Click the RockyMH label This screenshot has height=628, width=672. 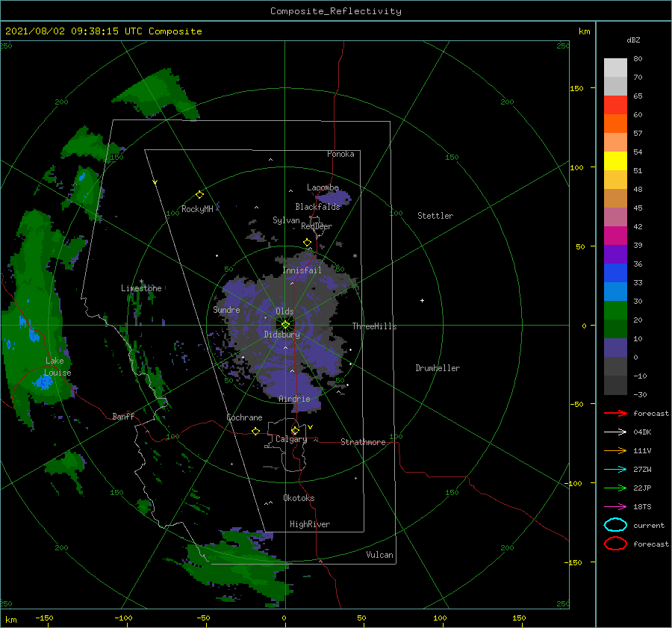[x=197, y=209]
